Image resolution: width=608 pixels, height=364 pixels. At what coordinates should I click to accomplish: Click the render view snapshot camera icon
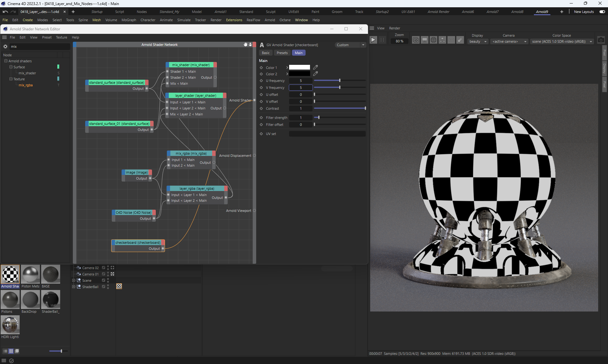tap(601, 40)
